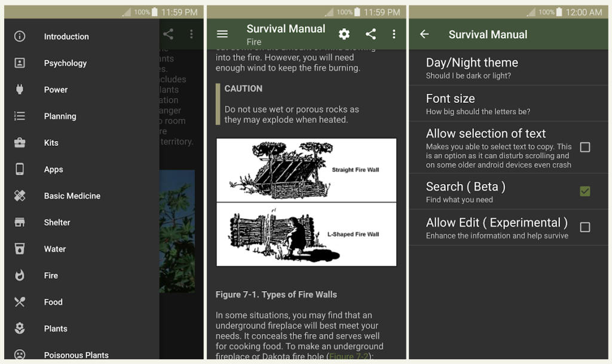Follow the Figure 7-2 link
Image resolution: width=612 pixels, height=364 pixels.
(x=348, y=356)
